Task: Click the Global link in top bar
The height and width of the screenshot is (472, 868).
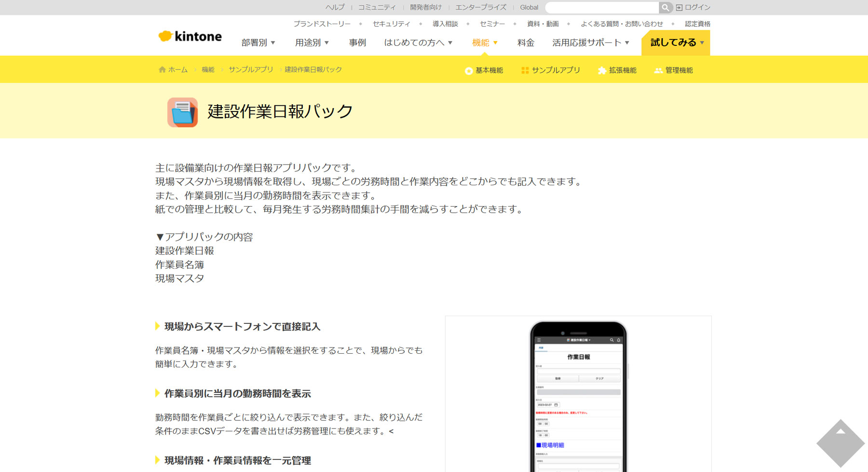Action: [529, 7]
